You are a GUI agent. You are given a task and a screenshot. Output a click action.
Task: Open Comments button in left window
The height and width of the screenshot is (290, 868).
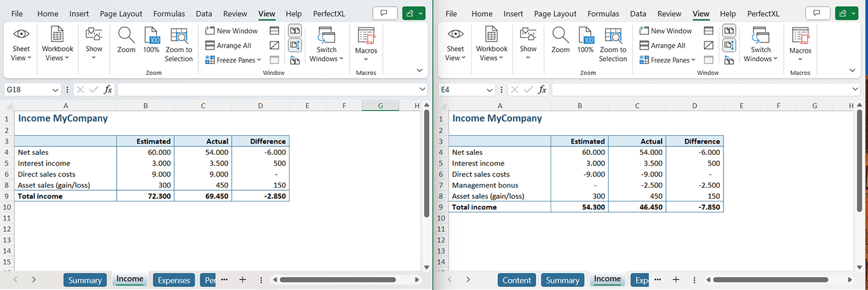click(385, 14)
